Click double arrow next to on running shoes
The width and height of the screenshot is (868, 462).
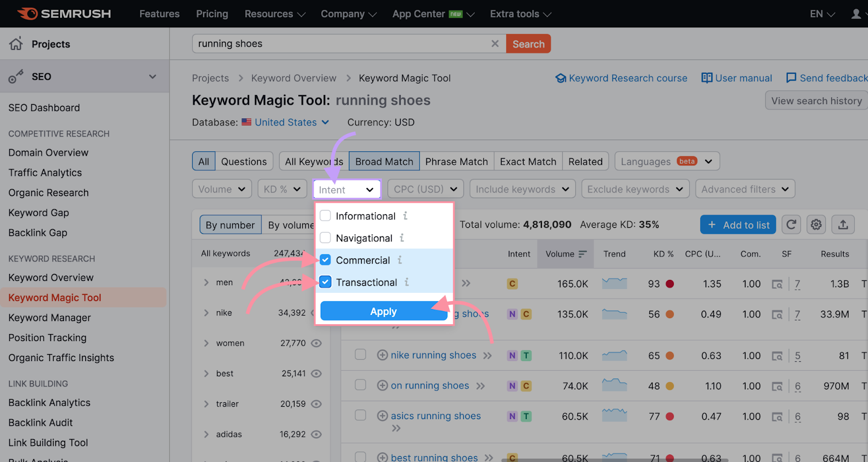[480, 386]
